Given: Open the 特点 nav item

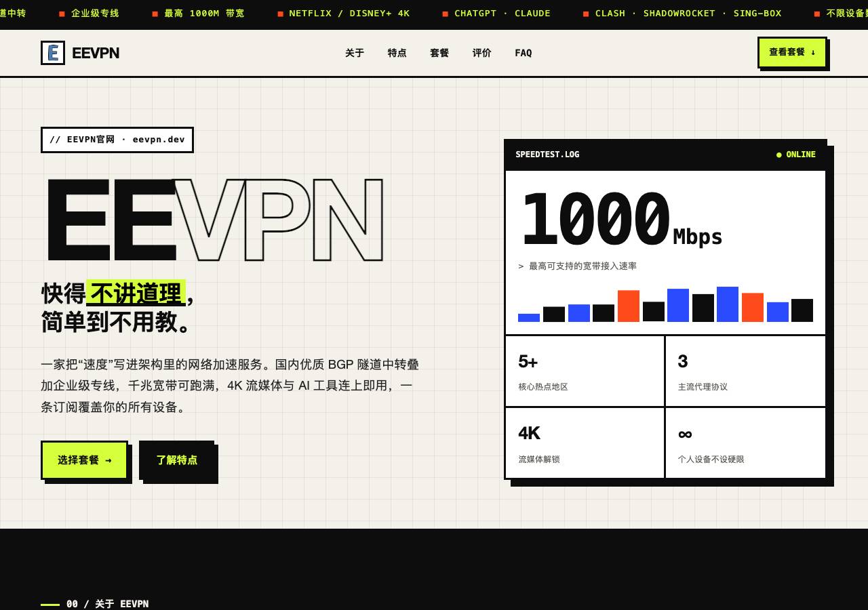Looking at the screenshot, I should coord(397,53).
